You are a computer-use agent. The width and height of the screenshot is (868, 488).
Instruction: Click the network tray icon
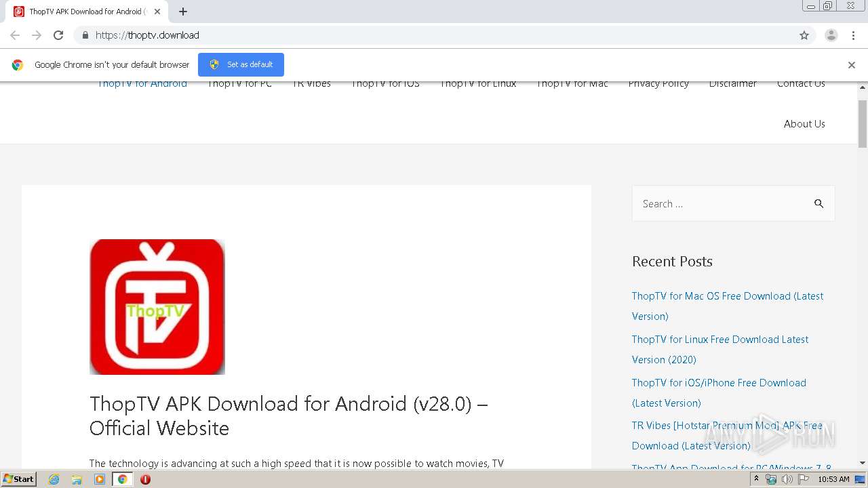tap(771, 479)
